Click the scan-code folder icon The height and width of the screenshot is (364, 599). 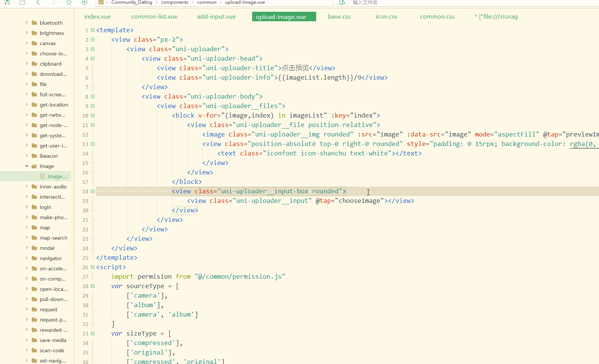[34, 350]
